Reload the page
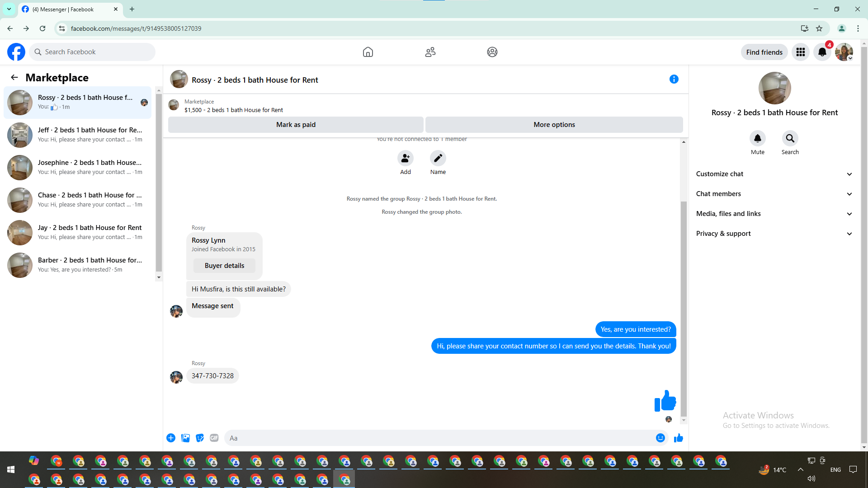 pos(42,28)
